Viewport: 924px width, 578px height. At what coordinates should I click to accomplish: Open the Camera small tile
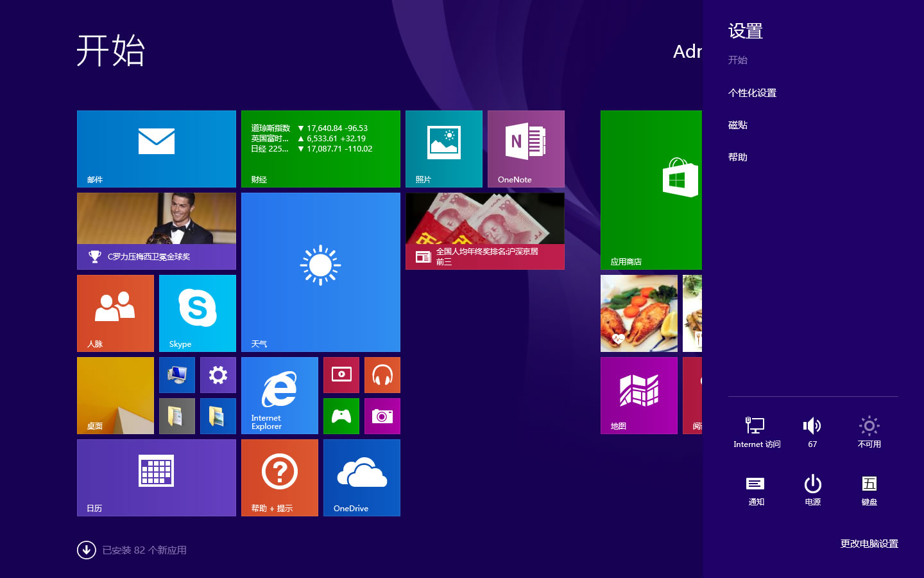pos(382,416)
